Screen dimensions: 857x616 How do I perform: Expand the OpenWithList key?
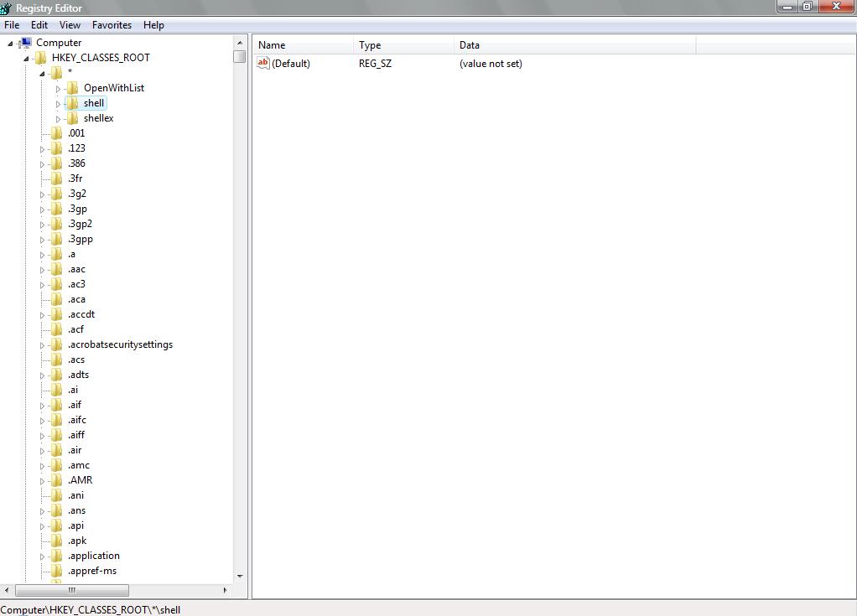pyautogui.click(x=58, y=89)
